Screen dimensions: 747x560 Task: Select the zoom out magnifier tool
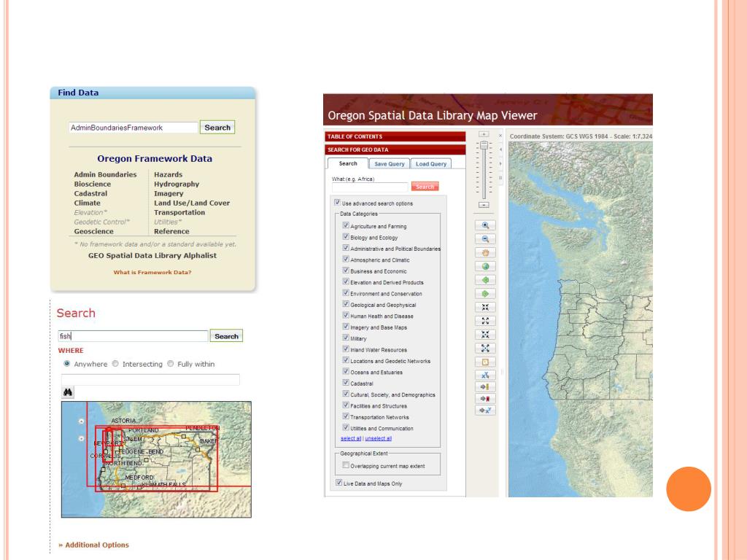coord(485,239)
